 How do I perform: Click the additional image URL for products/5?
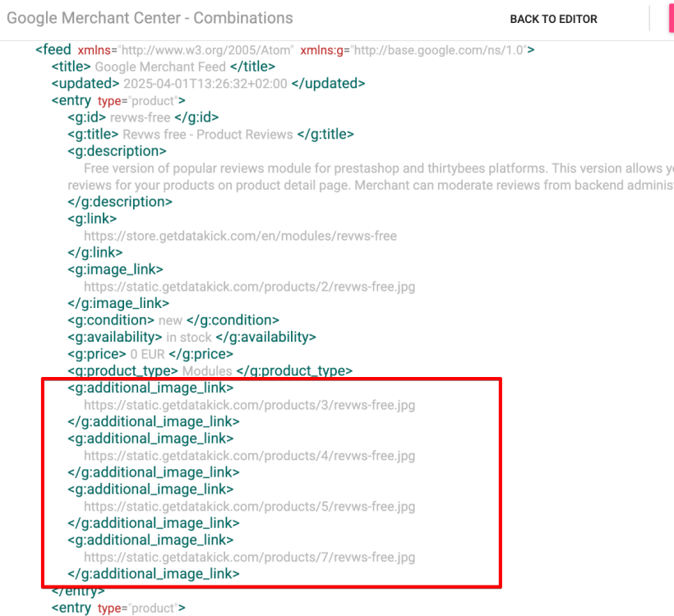[249, 506]
